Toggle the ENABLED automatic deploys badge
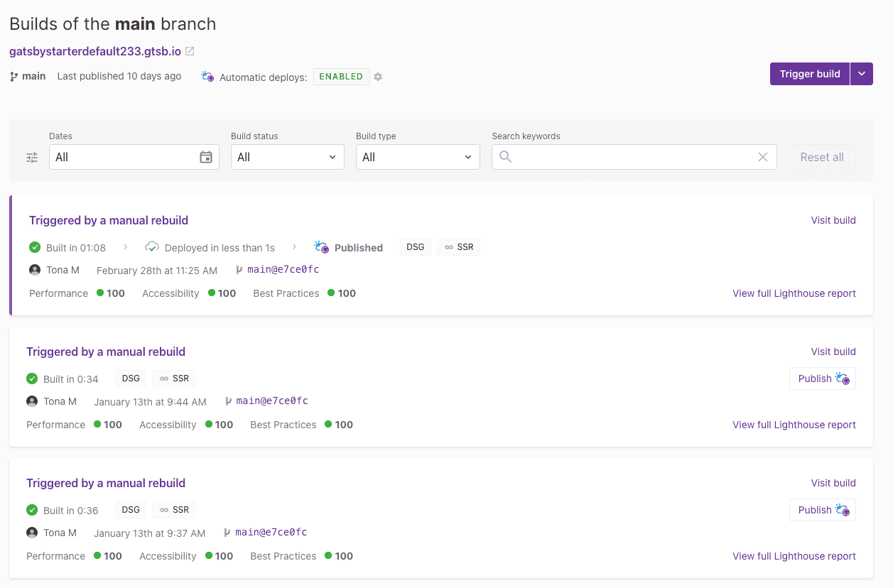Screen dimensions: 893x588 pos(341,77)
